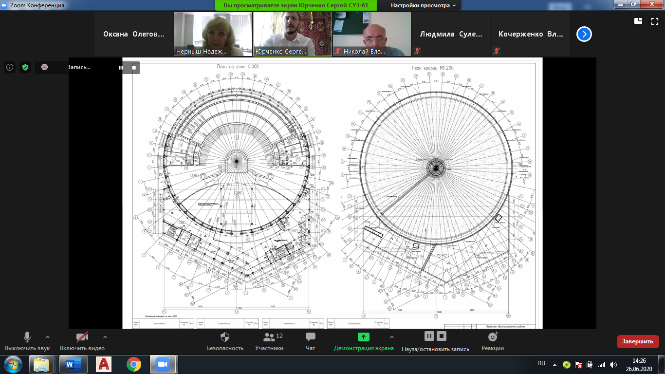Stop the recording in bottom toolbar
Viewport: 665px width, 374px height.
coord(441,336)
